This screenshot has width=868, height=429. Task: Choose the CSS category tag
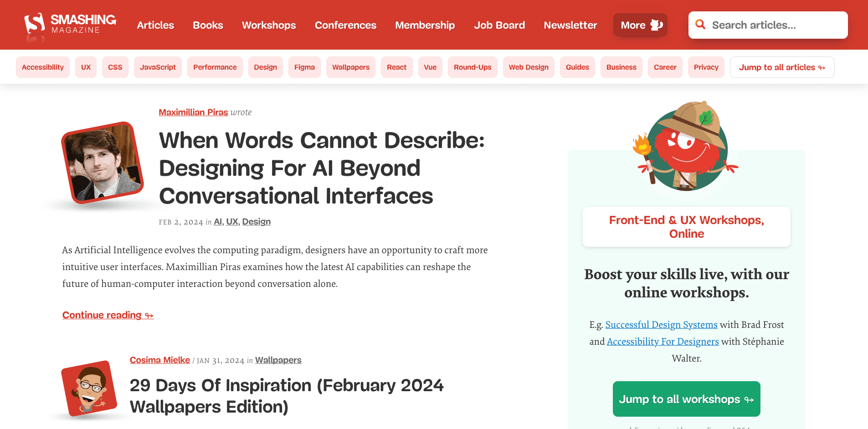pyautogui.click(x=115, y=67)
